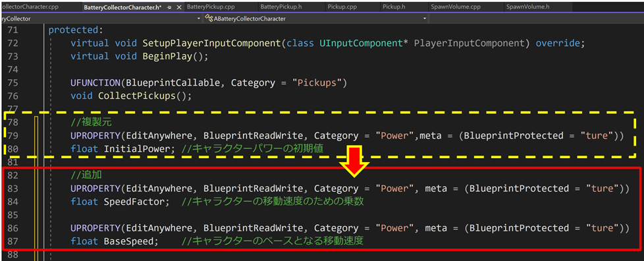
Task: Close the BatteryCollectorCharacter.h tab
Action: tap(178, 7)
